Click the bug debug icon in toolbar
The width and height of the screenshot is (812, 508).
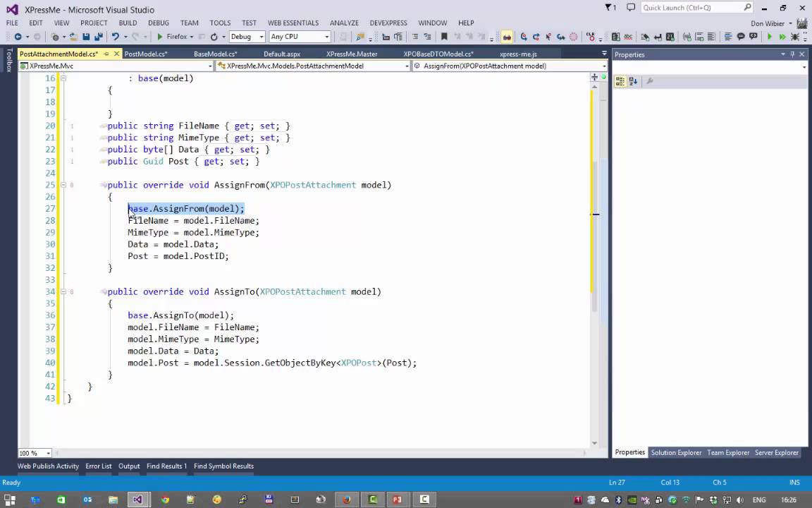(795, 37)
